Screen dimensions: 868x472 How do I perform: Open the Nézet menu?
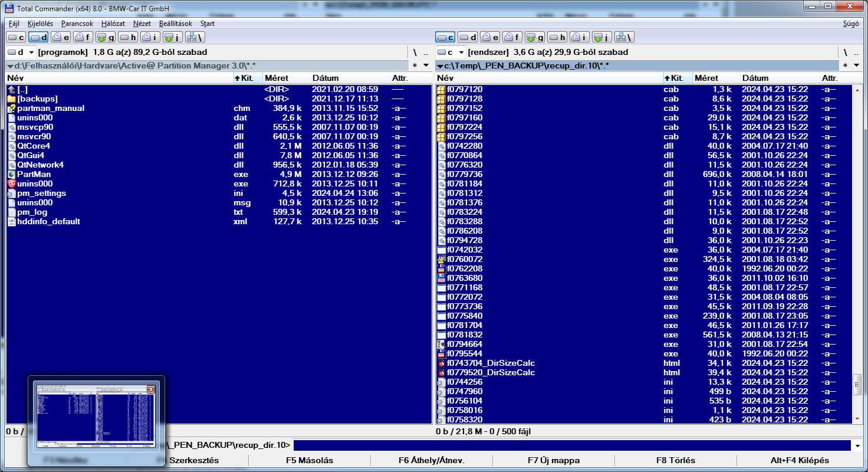pos(142,24)
